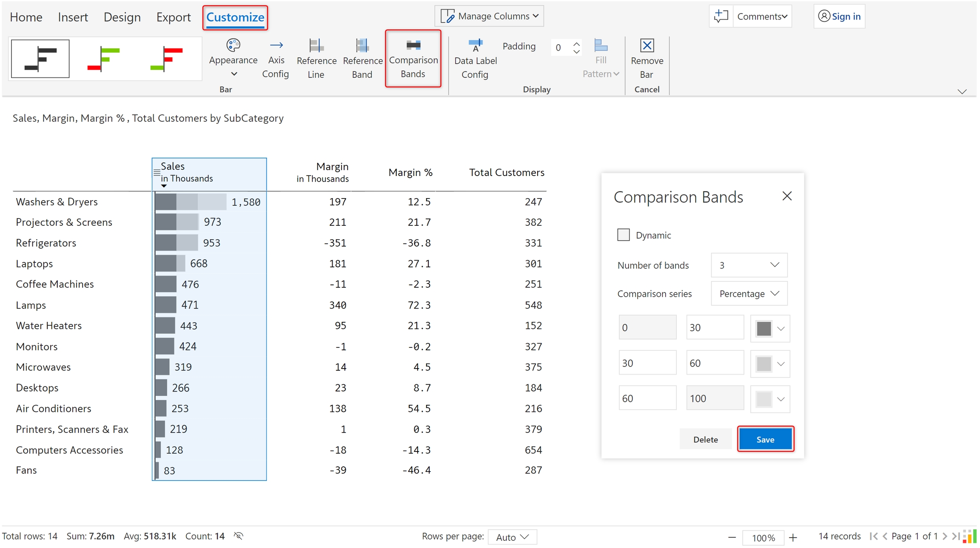980x548 pixels.
Task: Open the Rows per page Auto dropdown
Action: click(512, 537)
